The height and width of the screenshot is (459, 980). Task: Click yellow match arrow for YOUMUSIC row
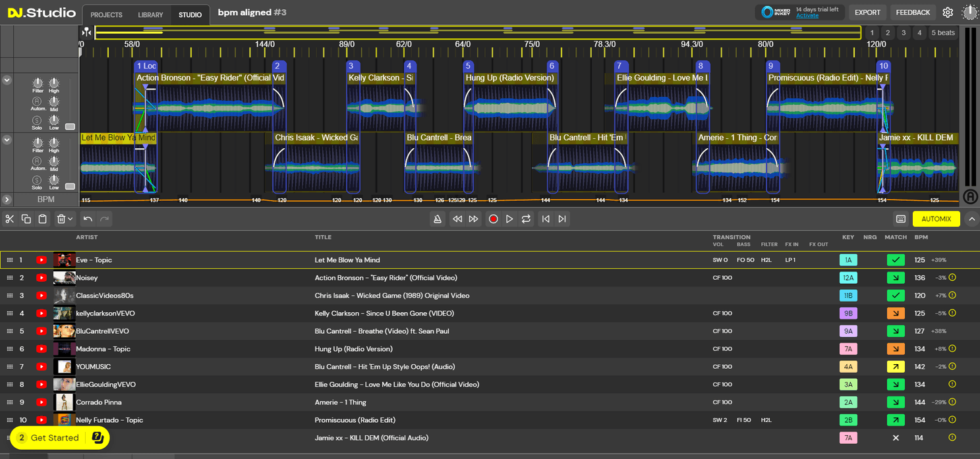896,367
